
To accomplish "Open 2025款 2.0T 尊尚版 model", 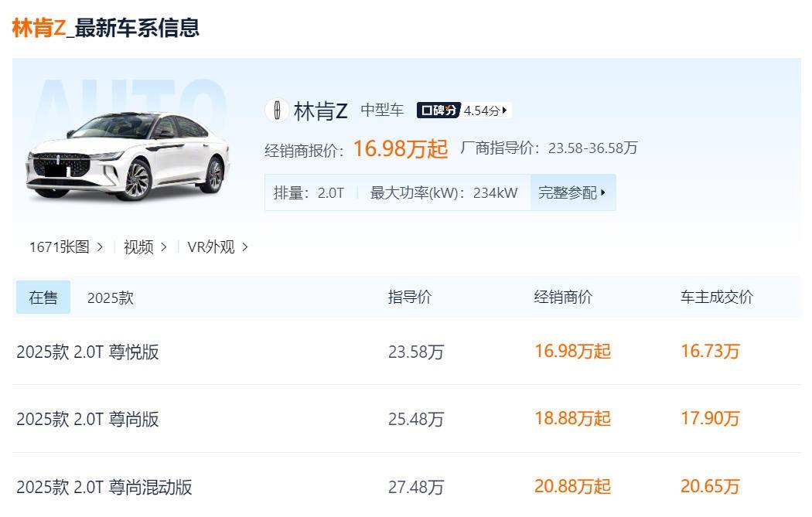I will point(87,420).
